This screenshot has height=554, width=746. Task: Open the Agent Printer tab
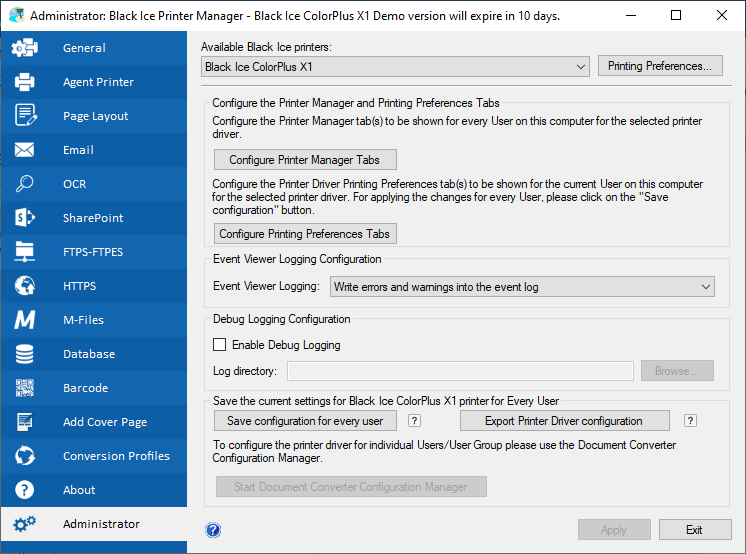(x=94, y=82)
